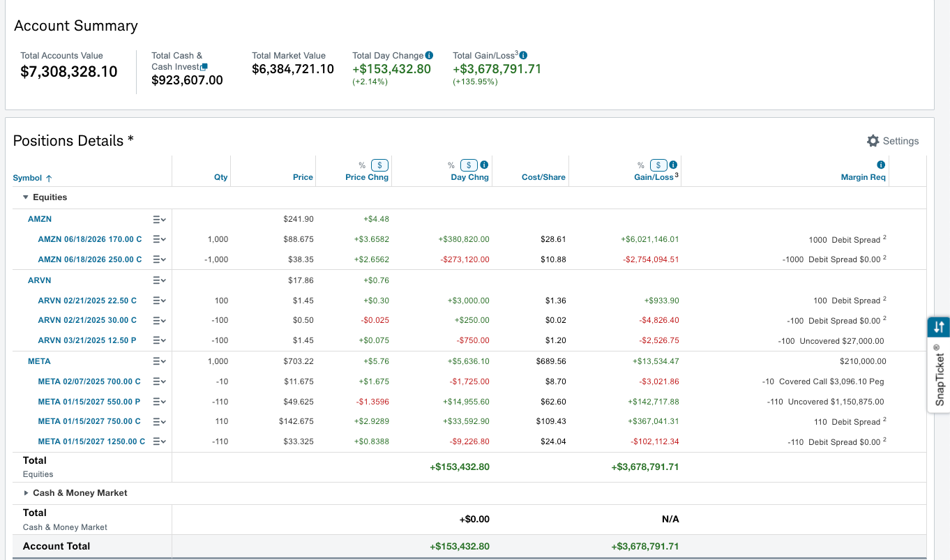Open actions menu for ARVN 02/21/2025 22.50 C
Image resolution: width=950 pixels, height=560 pixels.
tap(160, 301)
